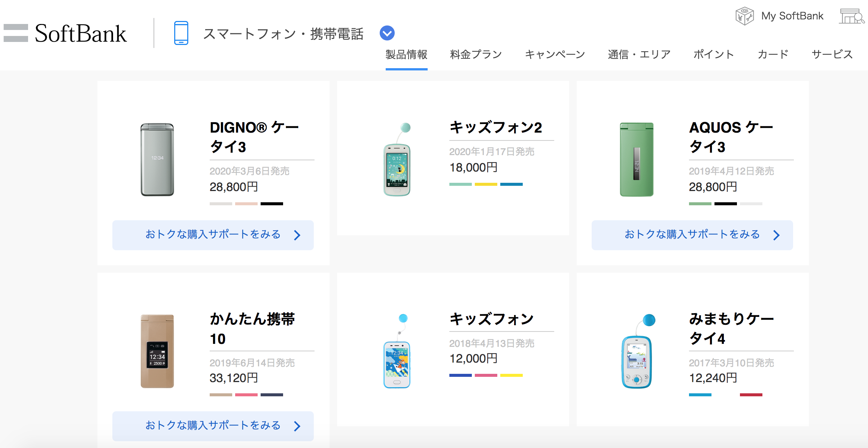
Task: Open the かんたん携帯10 product title link
Action: point(252,329)
